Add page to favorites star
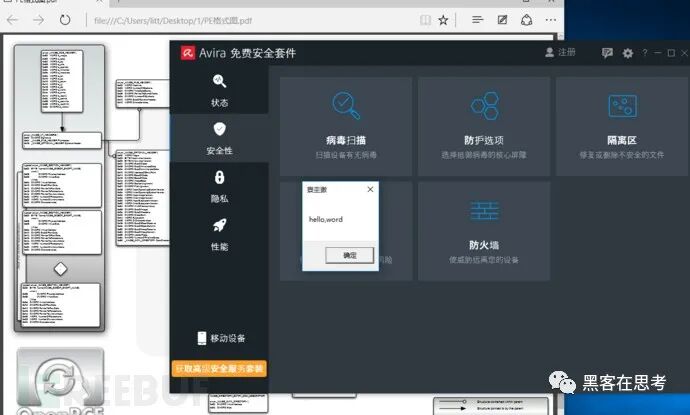This screenshot has height=415, width=690. (x=443, y=20)
